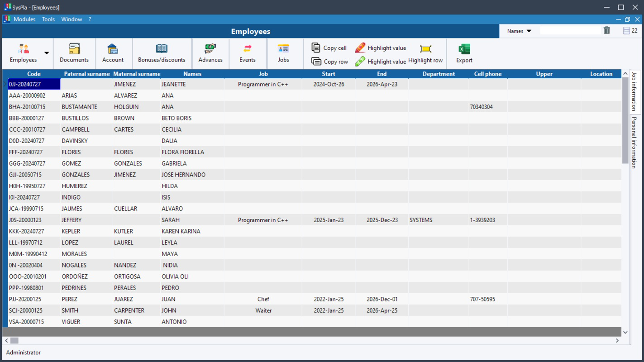Open the Account module
This screenshot has height=362, width=644.
click(113, 53)
